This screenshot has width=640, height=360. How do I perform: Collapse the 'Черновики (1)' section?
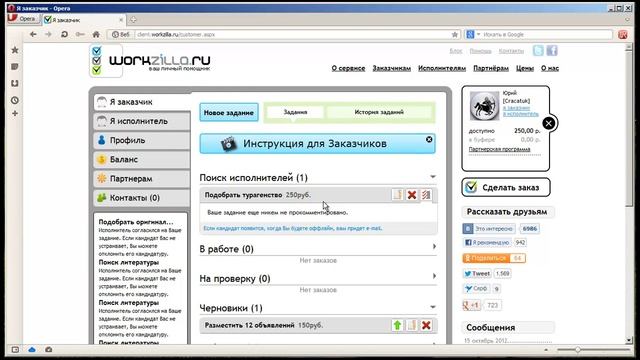tap(433, 307)
